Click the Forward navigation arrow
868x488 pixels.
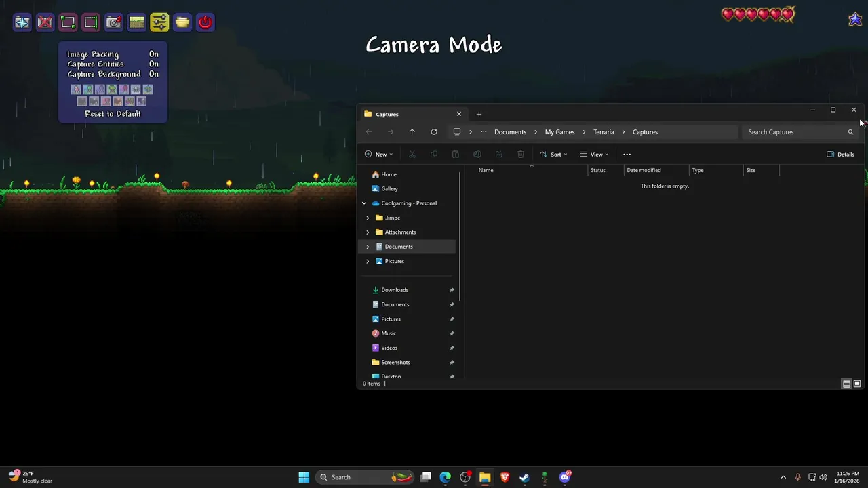(x=391, y=132)
